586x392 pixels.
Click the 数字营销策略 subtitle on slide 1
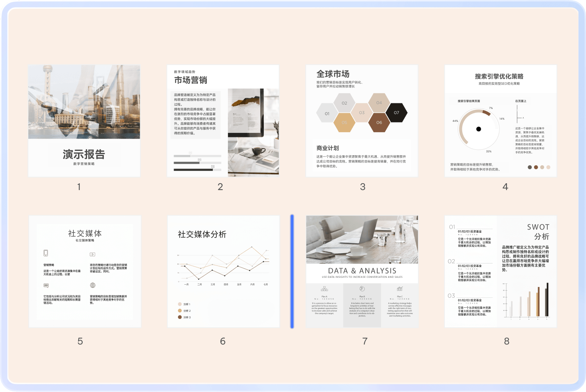[x=84, y=164]
